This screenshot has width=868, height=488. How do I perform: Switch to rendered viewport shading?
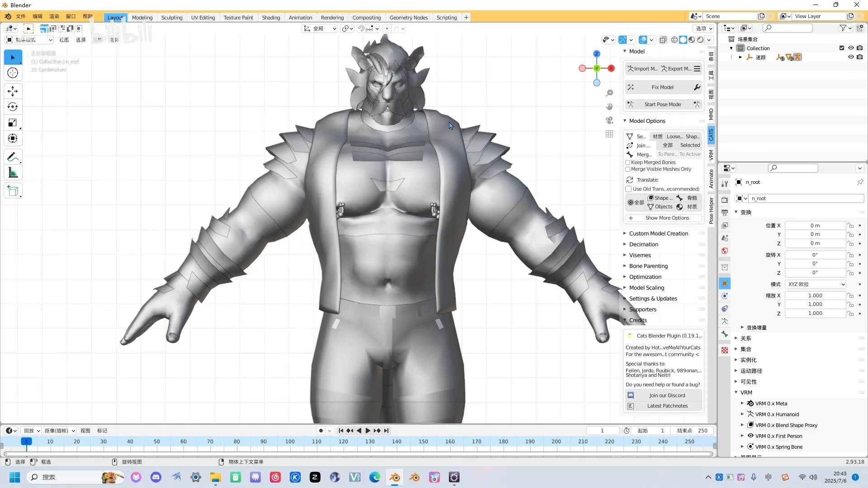tap(700, 40)
